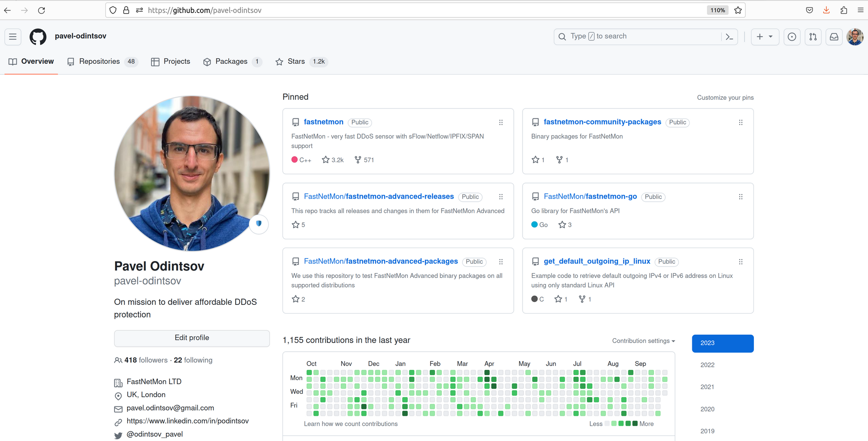View stargazers of fastnetmon-go
Image resolution: width=868 pixels, height=441 pixels.
coord(565,225)
